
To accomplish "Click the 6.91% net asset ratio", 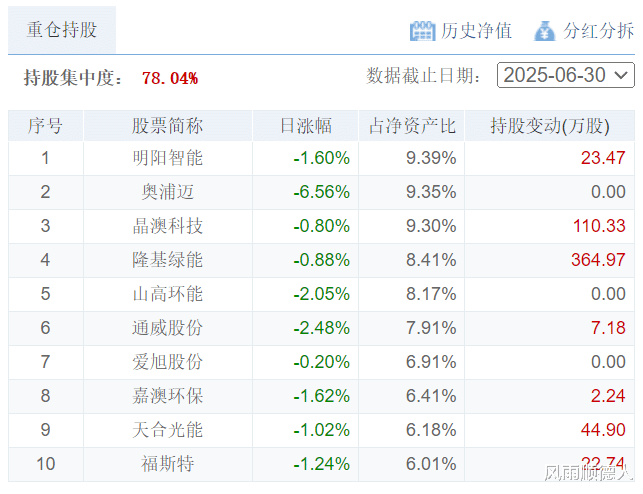I will coord(431,362).
